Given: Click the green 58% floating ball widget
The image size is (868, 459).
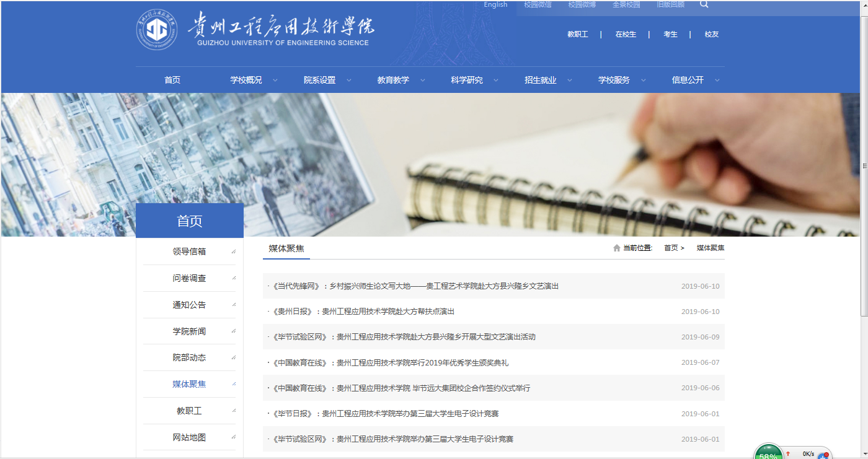Looking at the screenshot, I should click(769, 453).
